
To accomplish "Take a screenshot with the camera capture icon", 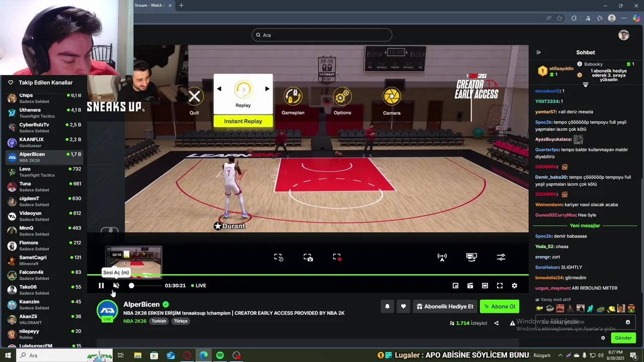I will [308, 257].
